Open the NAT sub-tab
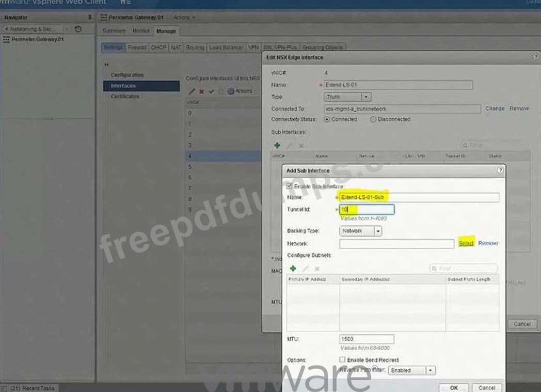Screen dimensions: 541x392 coord(176,48)
